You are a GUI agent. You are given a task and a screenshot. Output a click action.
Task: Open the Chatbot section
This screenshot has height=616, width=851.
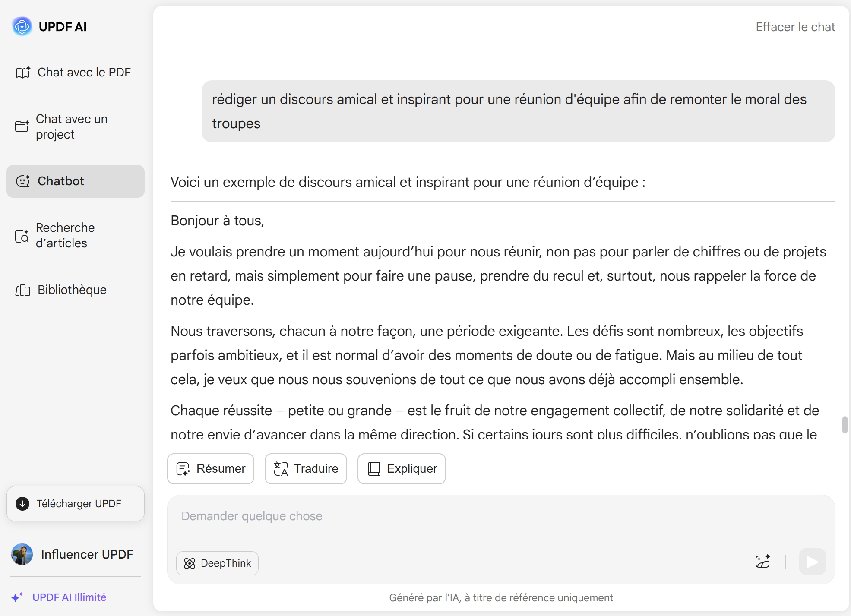point(76,181)
